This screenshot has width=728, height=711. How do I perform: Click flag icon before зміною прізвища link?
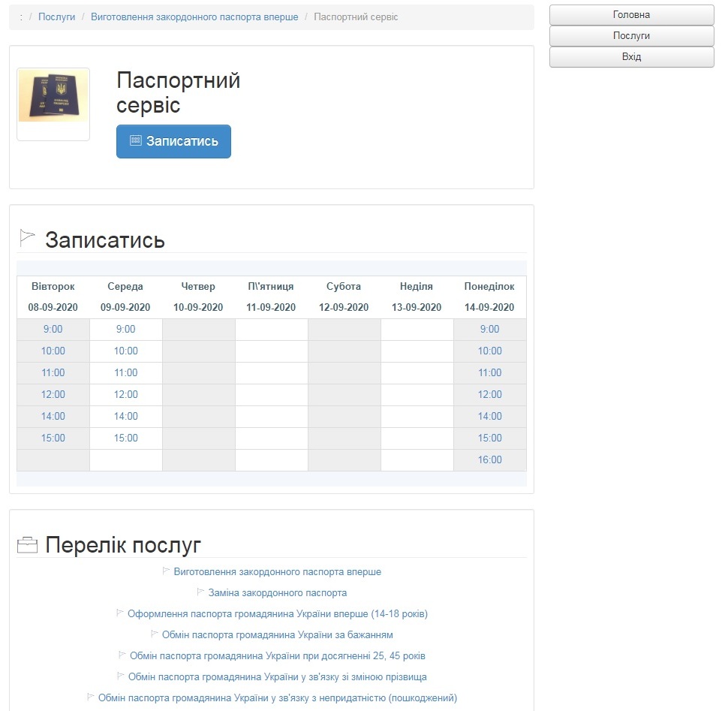pos(121,676)
